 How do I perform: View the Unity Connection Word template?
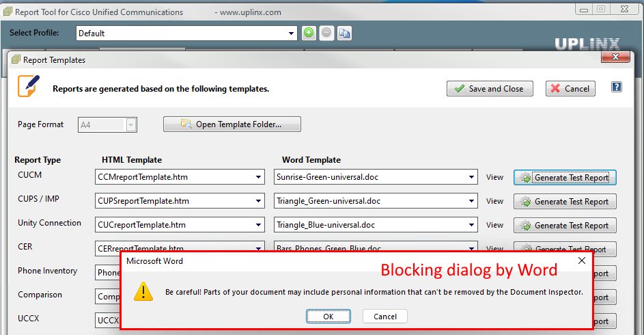[494, 225]
